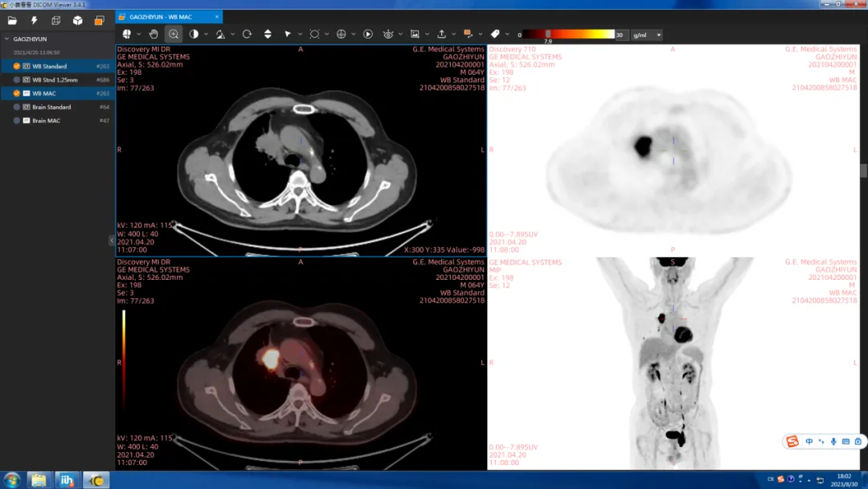The width and height of the screenshot is (868, 489).
Task: Click the window/level contrast half-circle tool
Action: (x=194, y=35)
